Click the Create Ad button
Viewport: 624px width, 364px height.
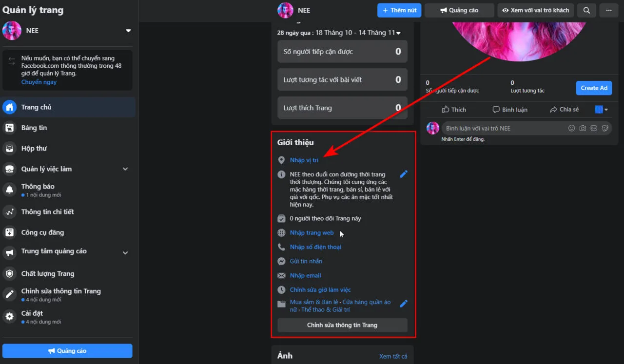[x=594, y=88]
